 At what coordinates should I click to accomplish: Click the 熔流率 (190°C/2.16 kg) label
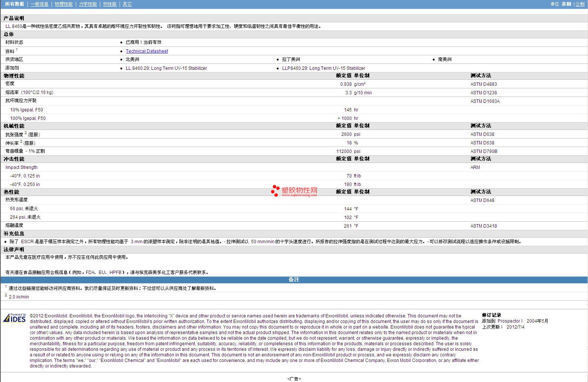pos(29,92)
